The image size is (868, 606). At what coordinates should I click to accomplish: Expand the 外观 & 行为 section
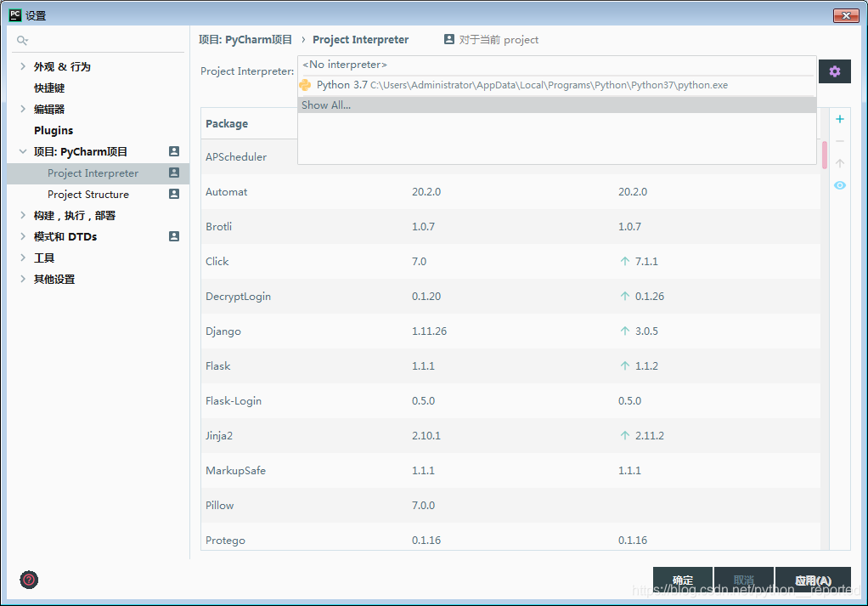pyautogui.click(x=23, y=66)
